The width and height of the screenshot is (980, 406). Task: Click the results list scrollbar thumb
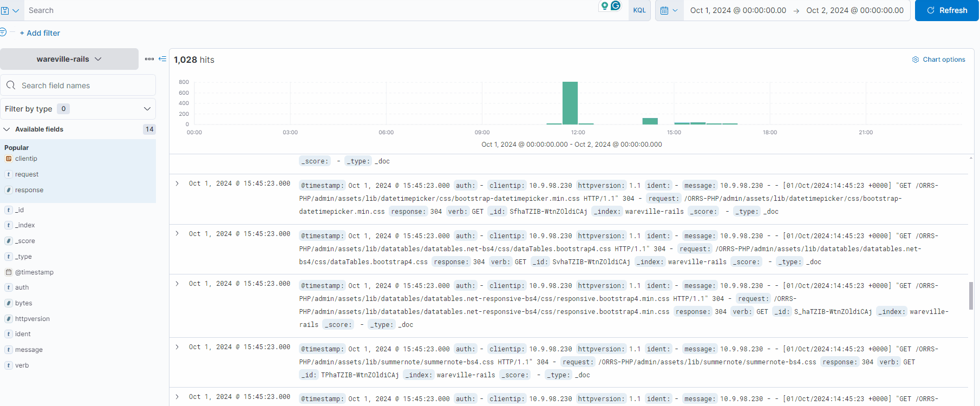[971, 296]
